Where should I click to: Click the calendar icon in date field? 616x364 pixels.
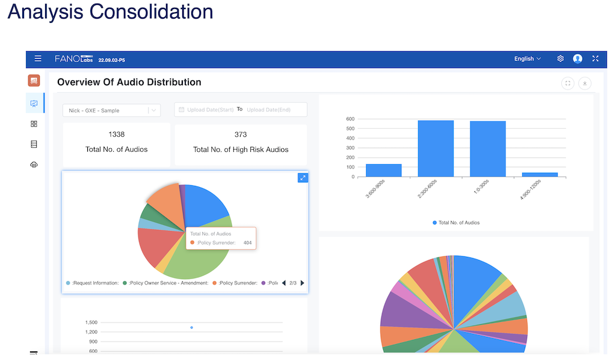(182, 110)
